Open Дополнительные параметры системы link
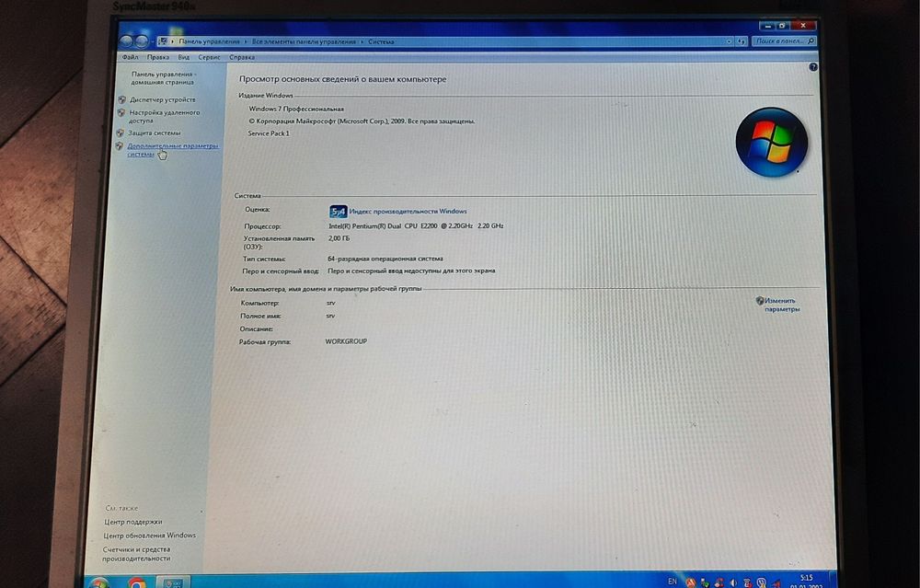This screenshot has width=920, height=588. tap(173, 150)
